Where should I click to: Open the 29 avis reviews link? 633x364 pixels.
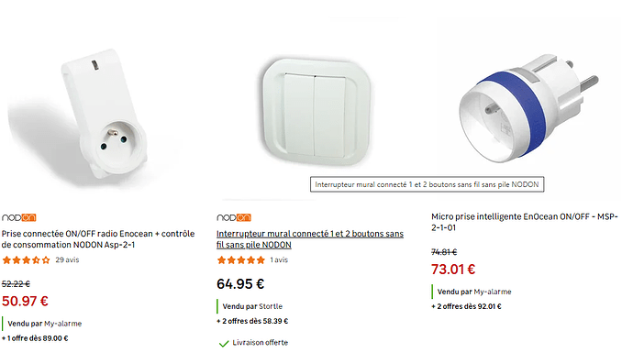point(67,259)
